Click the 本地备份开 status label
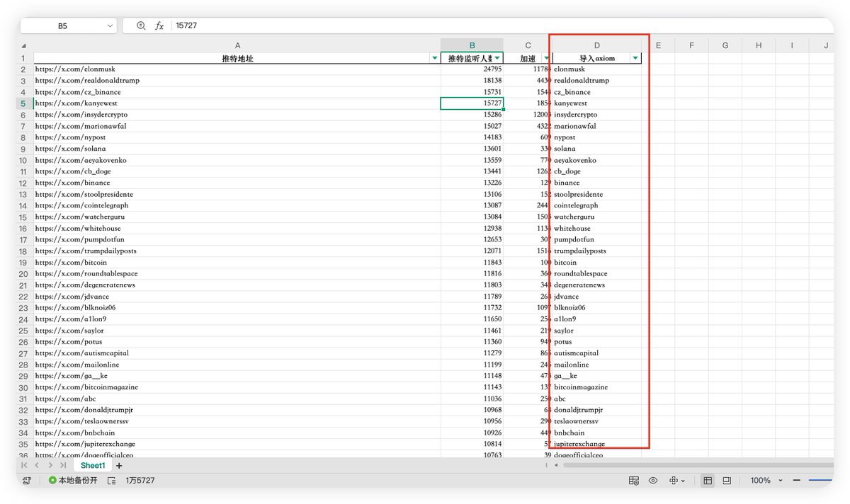 pos(78,481)
